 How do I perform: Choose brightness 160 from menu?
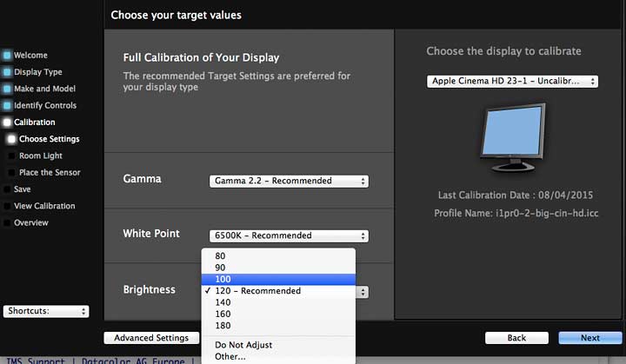(278, 314)
